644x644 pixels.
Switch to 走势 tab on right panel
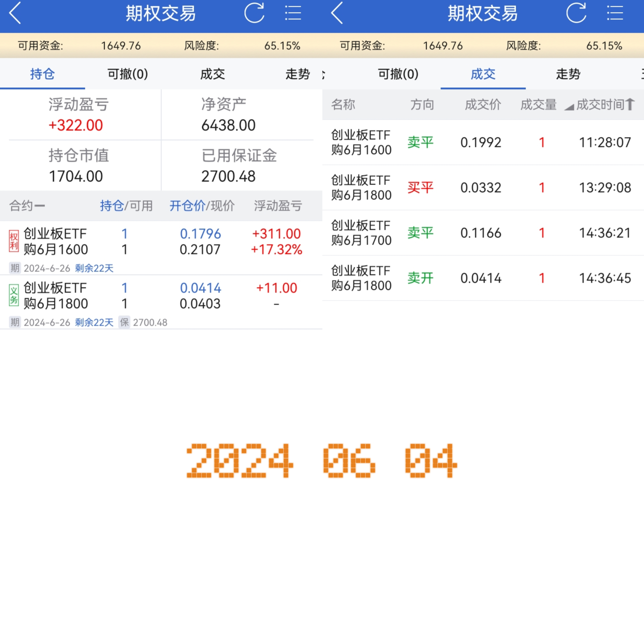tap(568, 74)
